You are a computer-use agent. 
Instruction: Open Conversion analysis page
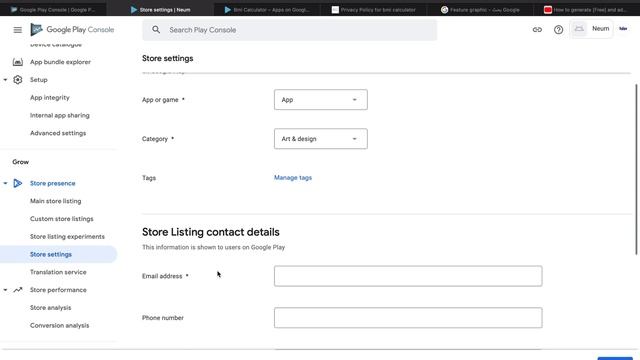tap(60, 326)
